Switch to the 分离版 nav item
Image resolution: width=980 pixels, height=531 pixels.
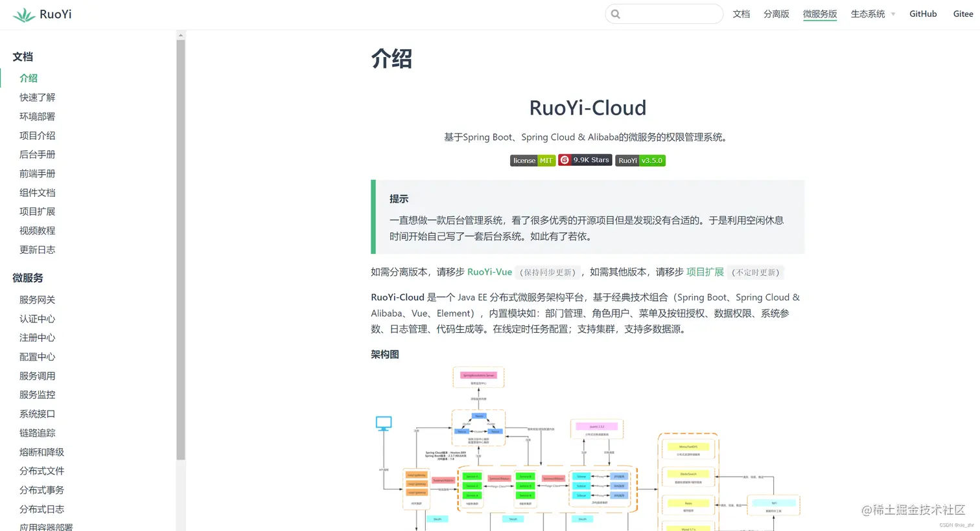[776, 14]
